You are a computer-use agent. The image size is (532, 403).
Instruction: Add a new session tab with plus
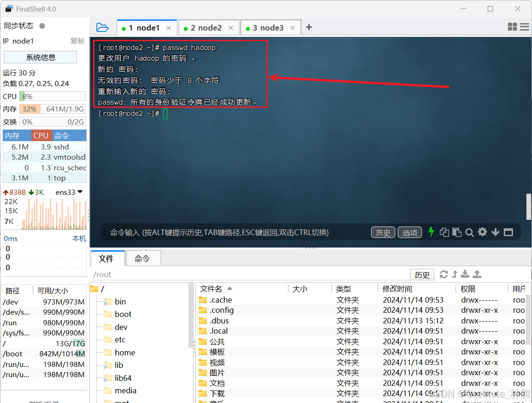click(309, 27)
